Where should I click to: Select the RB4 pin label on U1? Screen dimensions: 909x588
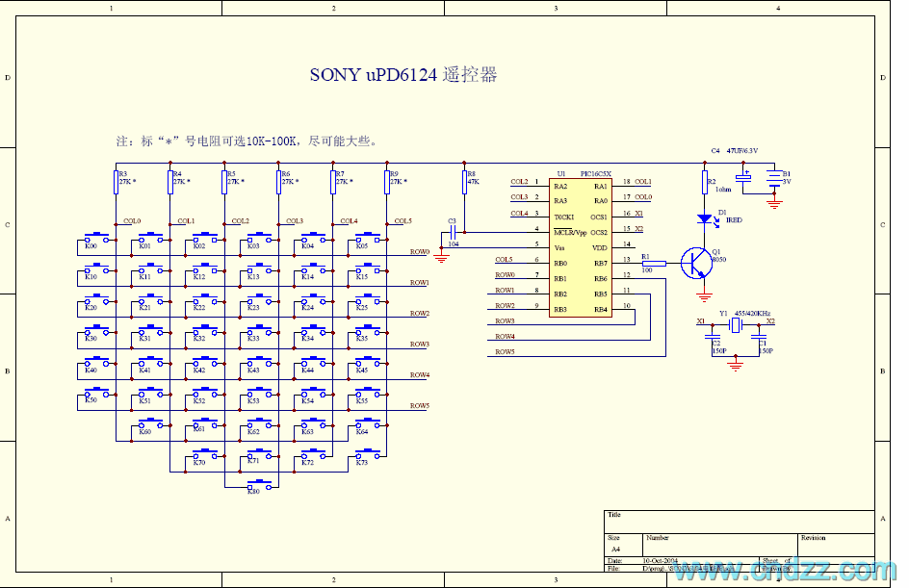click(601, 309)
